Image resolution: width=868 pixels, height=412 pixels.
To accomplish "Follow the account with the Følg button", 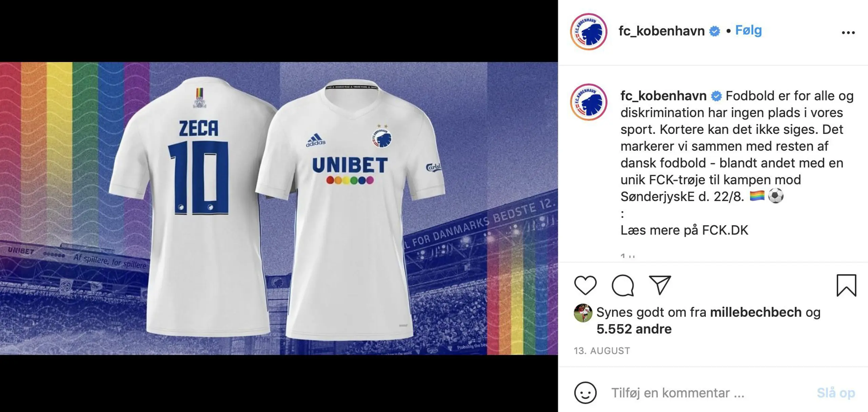I will click(748, 31).
